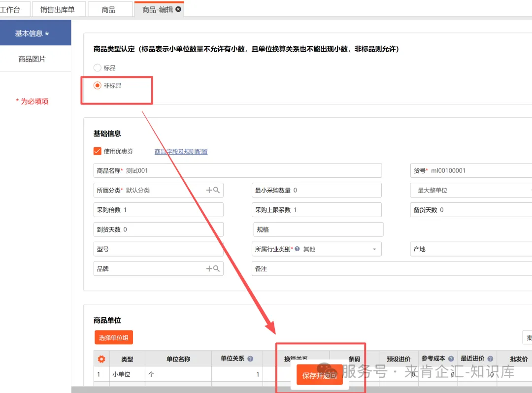This screenshot has height=393, width=532.
Task: Select the 非标品 radio option
Action: (98, 86)
